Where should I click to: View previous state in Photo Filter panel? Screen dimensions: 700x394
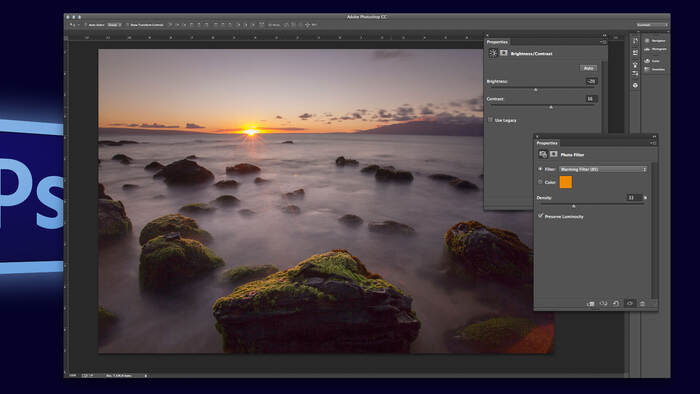click(x=604, y=303)
